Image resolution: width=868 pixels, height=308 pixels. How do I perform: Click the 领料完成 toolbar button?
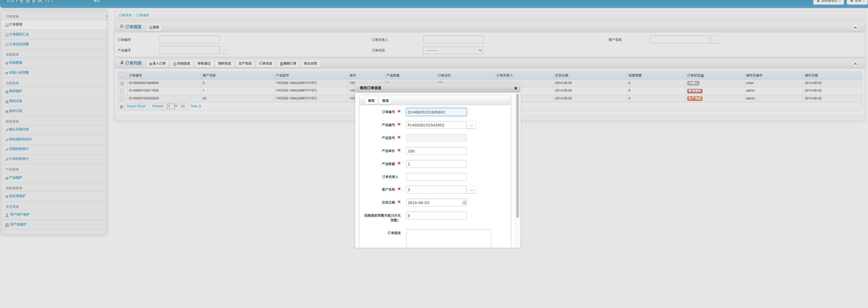pyautogui.click(x=225, y=64)
